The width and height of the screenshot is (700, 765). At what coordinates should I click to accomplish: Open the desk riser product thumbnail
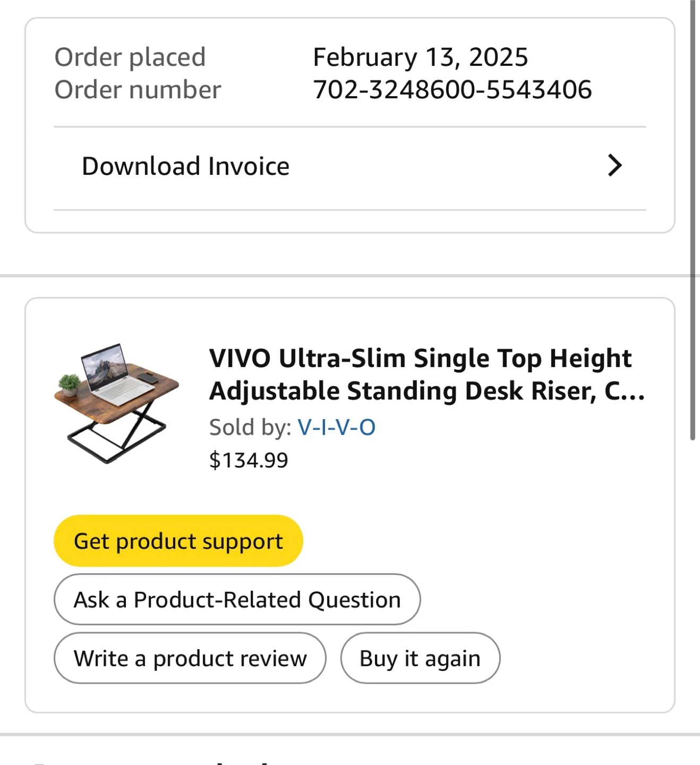[116, 402]
